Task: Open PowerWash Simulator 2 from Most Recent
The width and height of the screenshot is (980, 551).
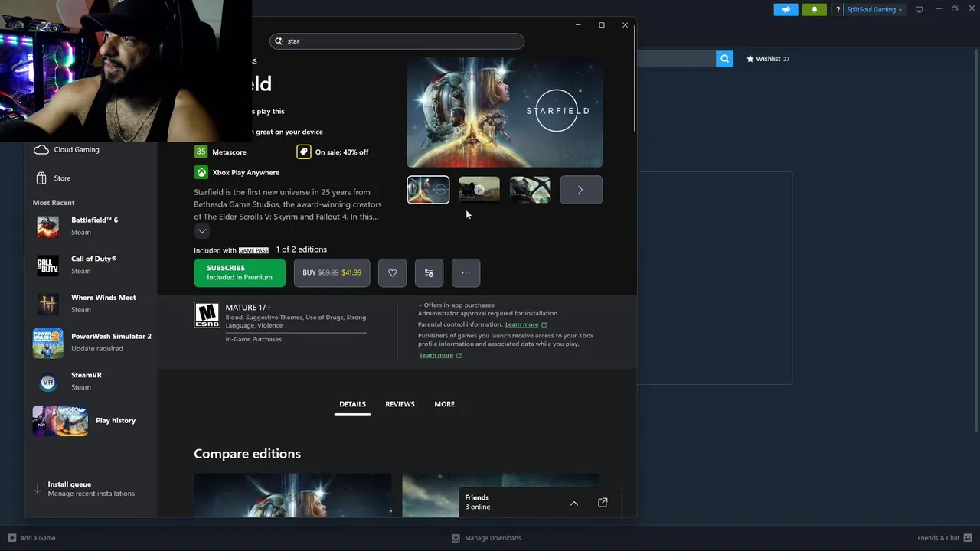Action: 90,343
